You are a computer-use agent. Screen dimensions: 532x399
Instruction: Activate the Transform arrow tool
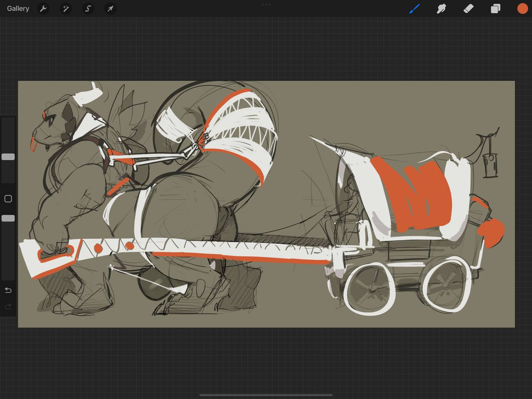[110, 8]
